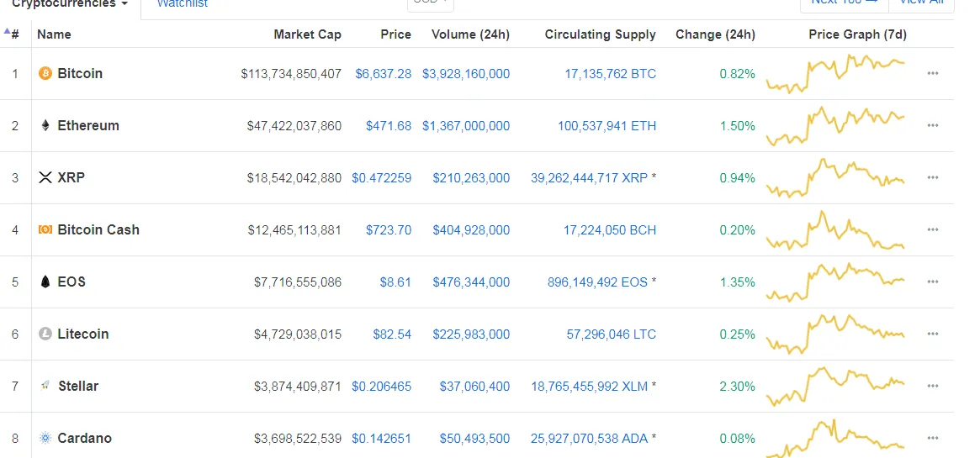Click the Litecoin logo icon
980x458 pixels.
pos(45,334)
